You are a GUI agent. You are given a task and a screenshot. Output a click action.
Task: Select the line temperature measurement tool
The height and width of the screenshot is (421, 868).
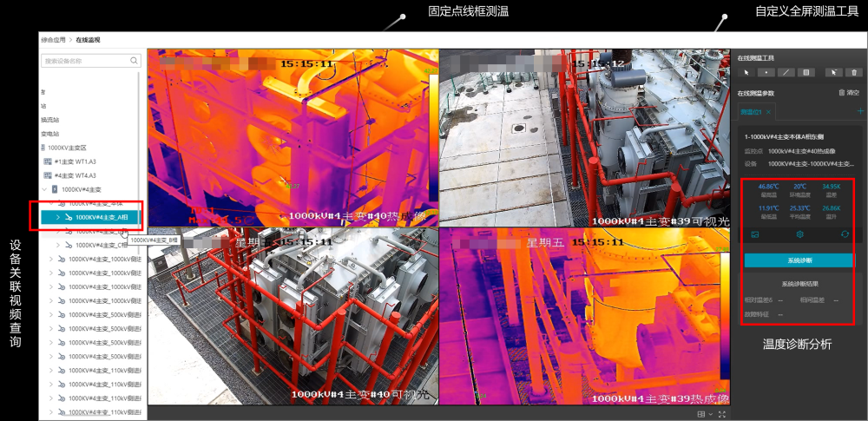click(x=786, y=73)
